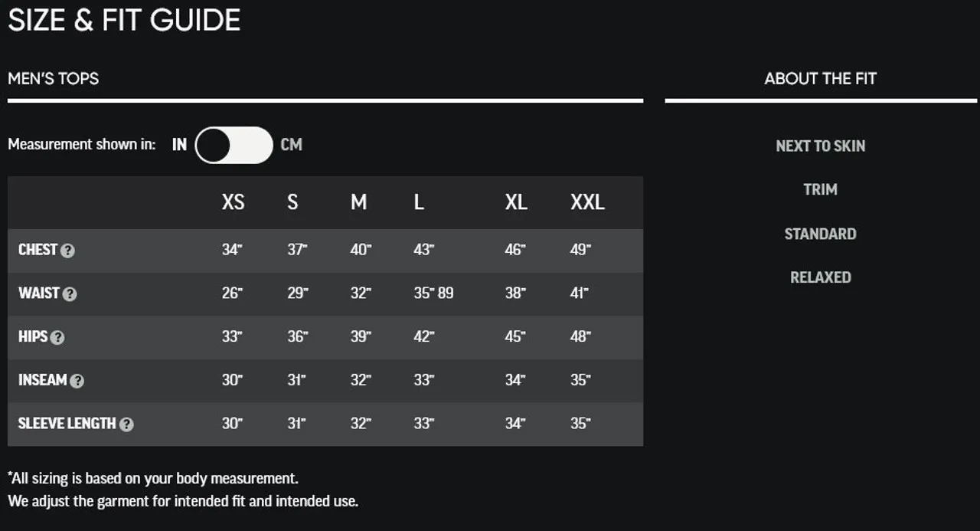Viewport: 980px width, 531px height.
Task: Click the L chest value 43"
Action: coord(423,250)
